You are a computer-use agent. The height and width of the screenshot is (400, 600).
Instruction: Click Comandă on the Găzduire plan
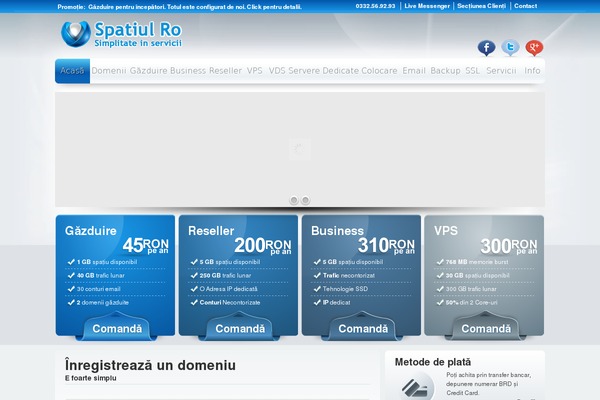(x=117, y=329)
